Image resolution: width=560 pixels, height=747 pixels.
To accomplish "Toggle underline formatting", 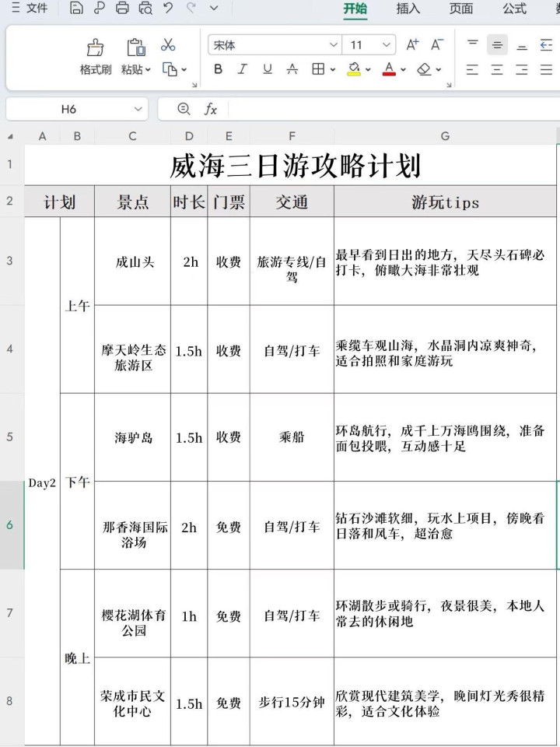I will (267, 69).
